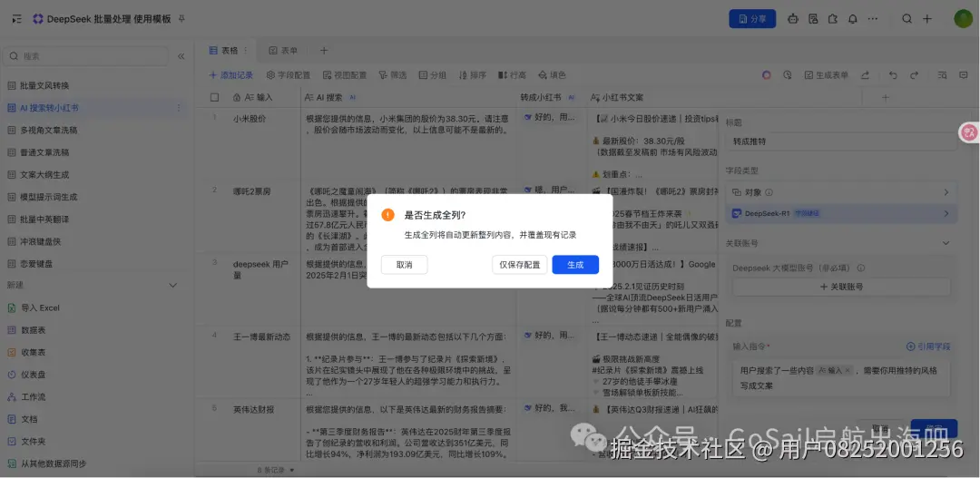
Task: Open 筛选 filter in the toolbar
Action: (x=393, y=75)
